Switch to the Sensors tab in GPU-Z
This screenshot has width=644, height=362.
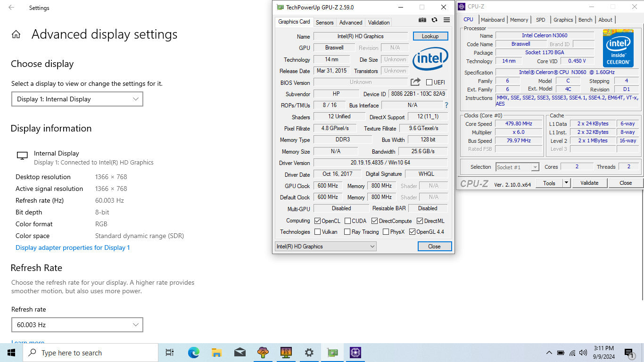click(324, 22)
